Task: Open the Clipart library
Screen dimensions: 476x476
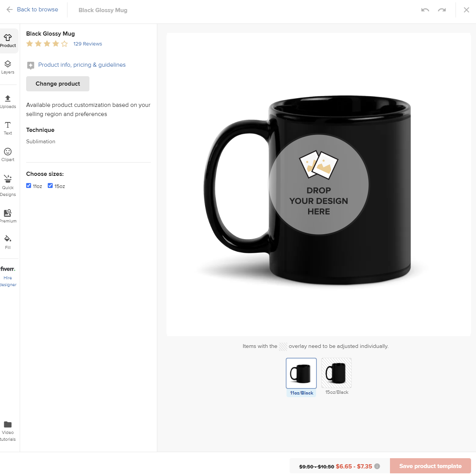Action: tap(8, 155)
